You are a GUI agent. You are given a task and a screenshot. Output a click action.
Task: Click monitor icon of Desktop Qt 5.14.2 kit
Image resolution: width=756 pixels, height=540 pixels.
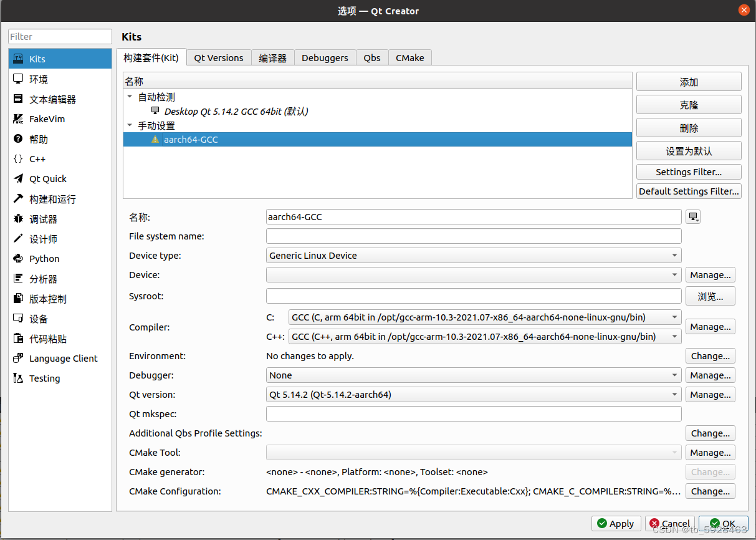tap(155, 111)
